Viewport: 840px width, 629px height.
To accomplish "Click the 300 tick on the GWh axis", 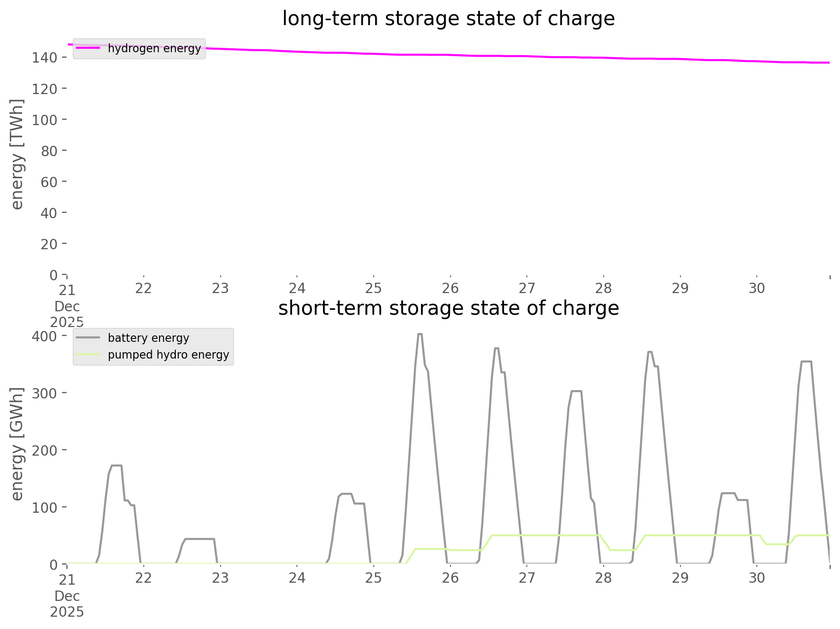I will coord(45,393).
